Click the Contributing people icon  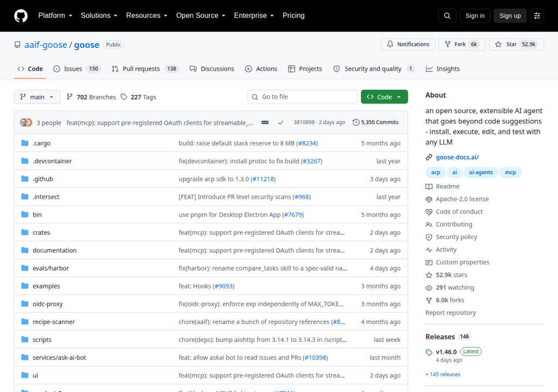(x=429, y=224)
